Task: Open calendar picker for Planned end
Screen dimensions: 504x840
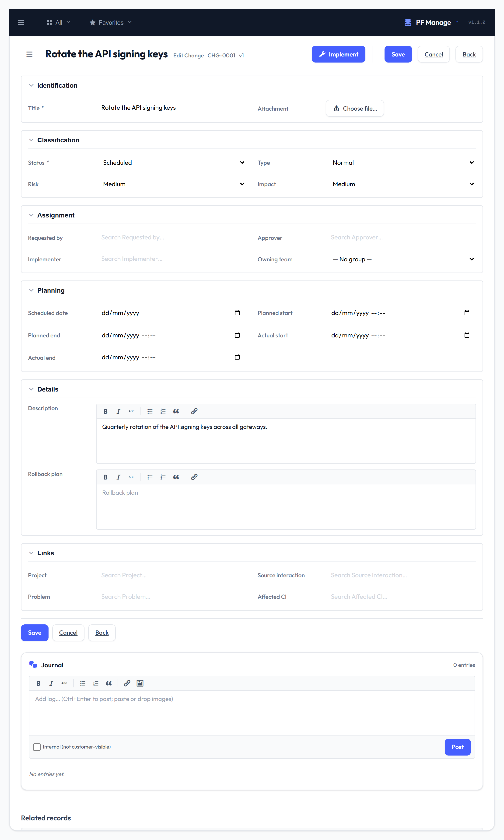Action: (237, 335)
